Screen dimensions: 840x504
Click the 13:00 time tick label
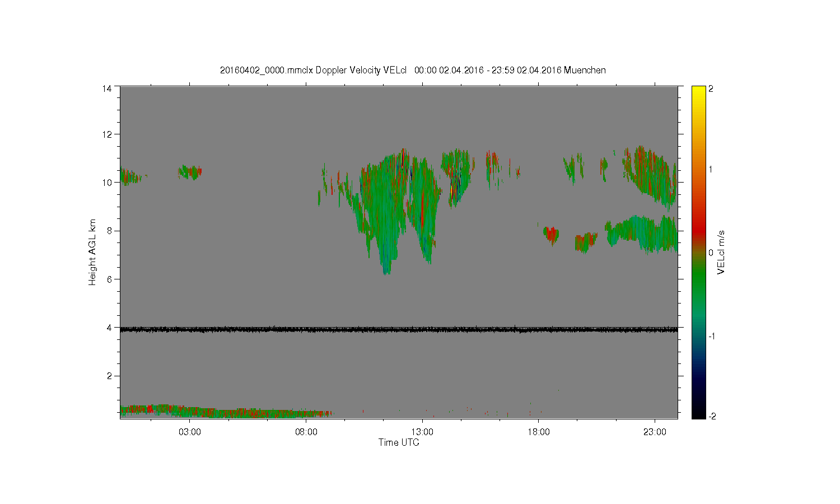click(x=422, y=432)
